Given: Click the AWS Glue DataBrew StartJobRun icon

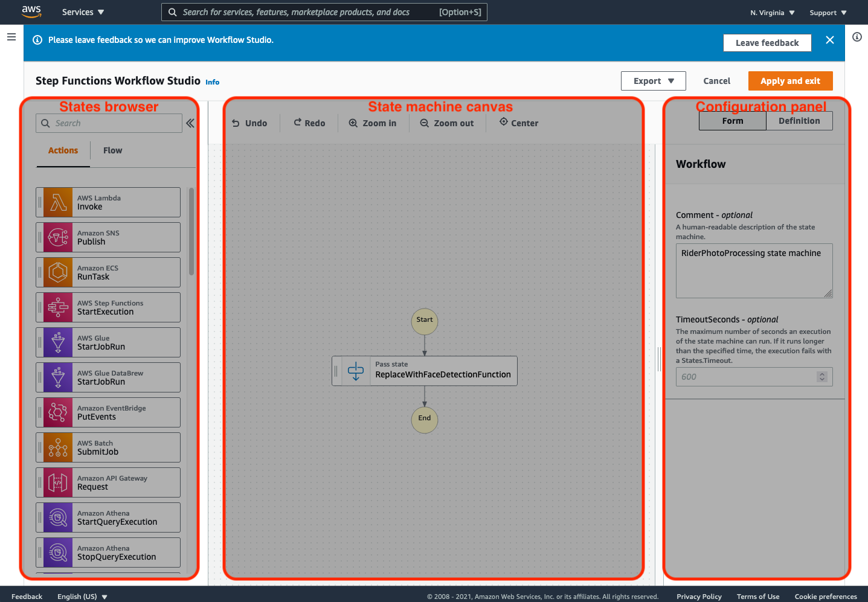Looking at the screenshot, I should coord(58,377).
